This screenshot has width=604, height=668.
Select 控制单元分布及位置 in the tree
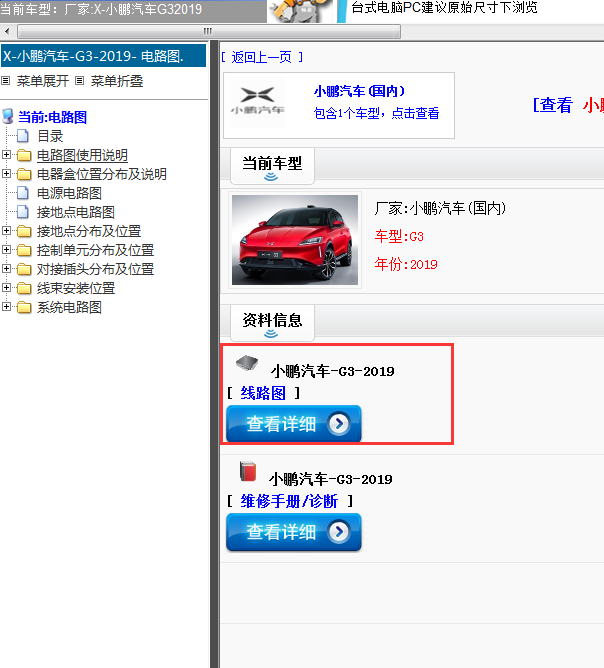click(95, 250)
